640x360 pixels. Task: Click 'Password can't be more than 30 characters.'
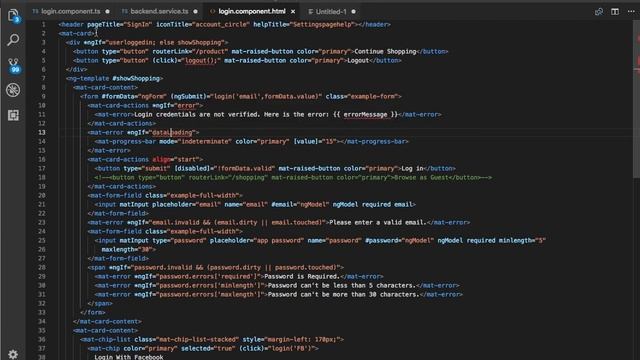[x=343, y=294]
